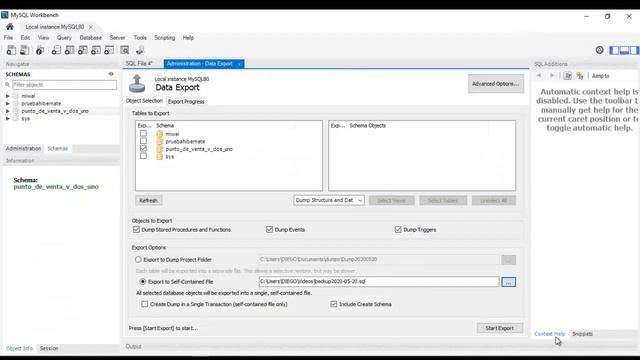
Task: Toggle the Dump Triggers checkbox
Action: pyautogui.click(x=398, y=230)
